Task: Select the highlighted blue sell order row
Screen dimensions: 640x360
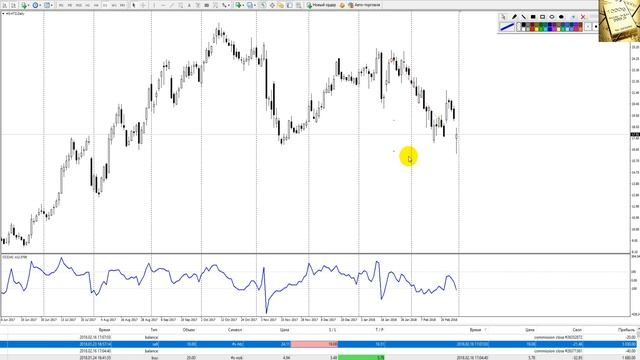Action: 318,344
